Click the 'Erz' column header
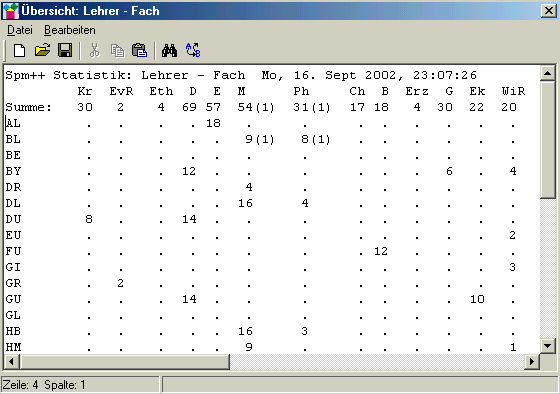Viewport: 560px width, 394px height. (417, 91)
